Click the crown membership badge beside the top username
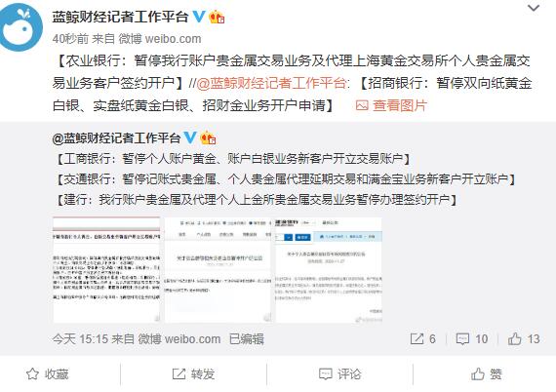Viewport: 556px width, 392px height. click(x=217, y=17)
